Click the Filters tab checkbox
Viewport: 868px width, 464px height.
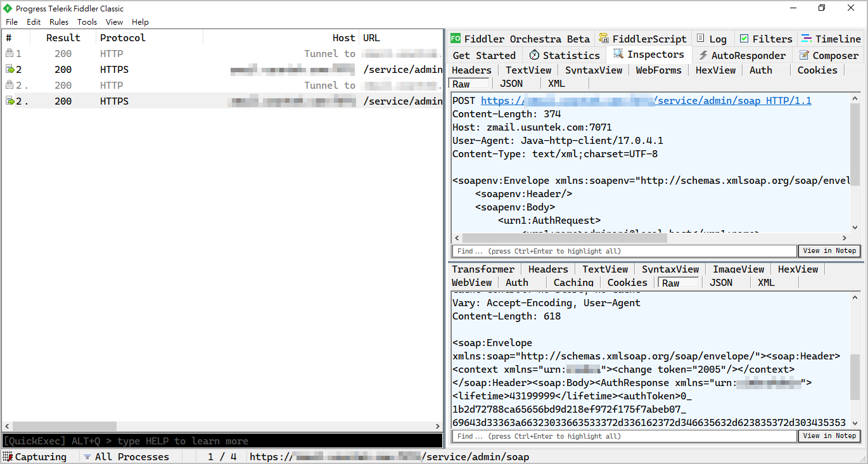click(744, 39)
